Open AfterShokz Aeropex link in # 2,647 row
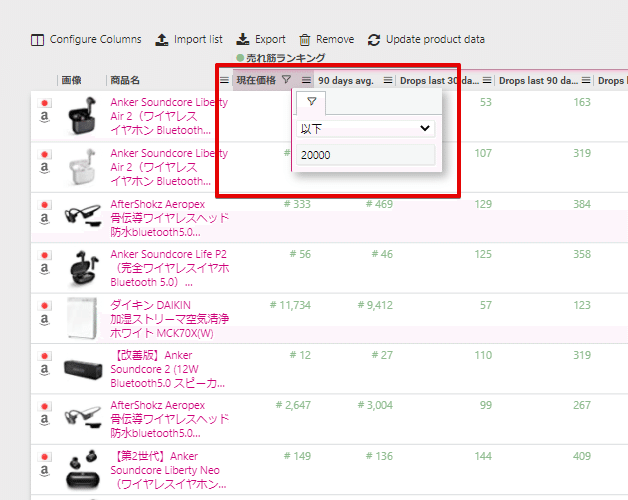Image resolution: width=628 pixels, height=500 pixels. coord(169,419)
